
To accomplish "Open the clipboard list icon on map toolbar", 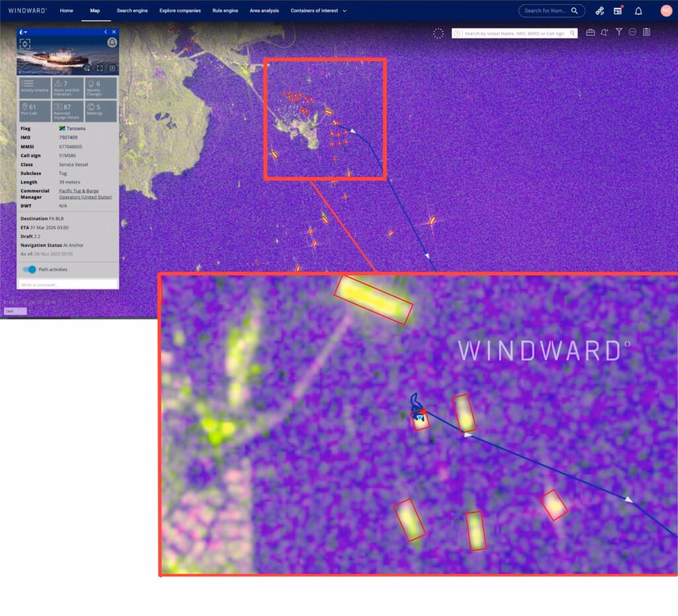I will coord(646,32).
